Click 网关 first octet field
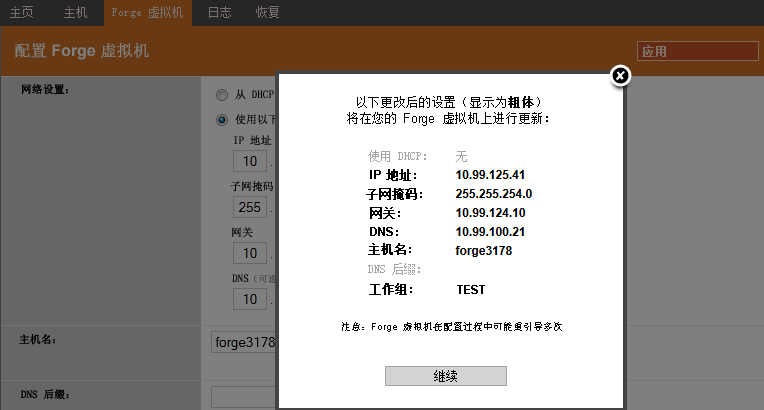This screenshot has height=410, width=764. coord(250,253)
